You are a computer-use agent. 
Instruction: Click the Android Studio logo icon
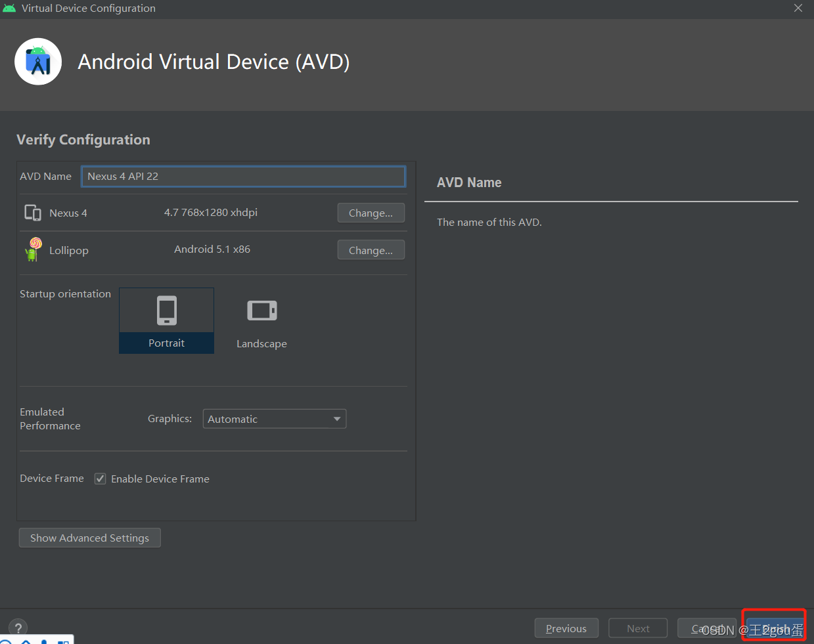pyautogui.click(x=38, y=62)
